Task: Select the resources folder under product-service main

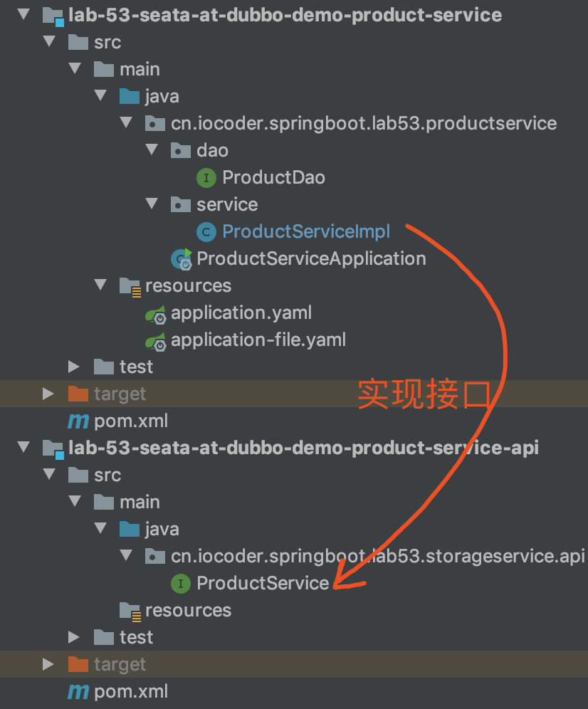Action: pos(188,286)
